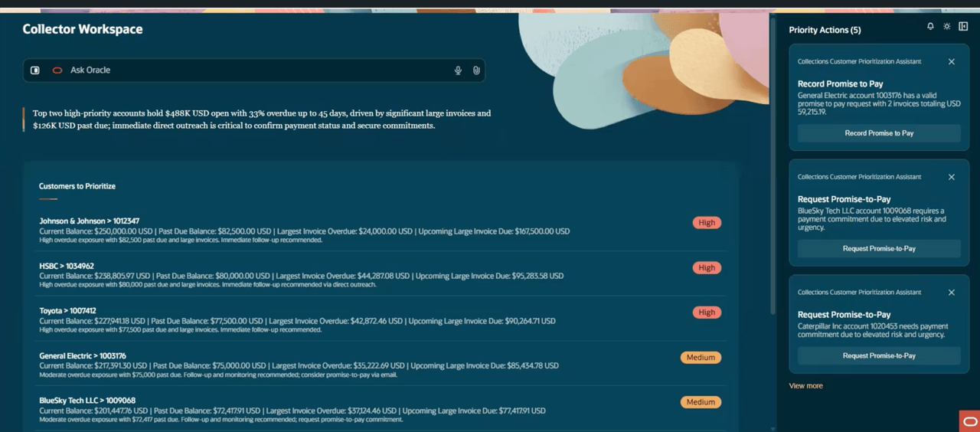Click HSBC follow-up via direct outreach note

pos(207,285)
